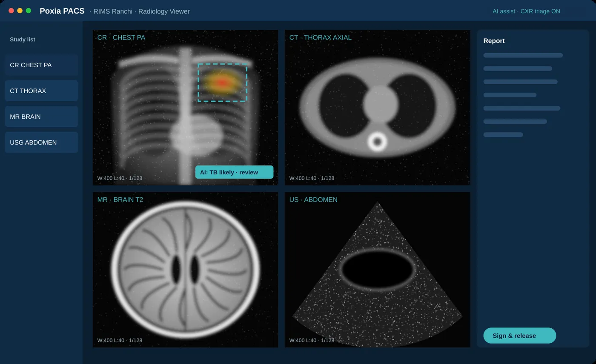Click the AI heatmap region on chest X-ray

(x=222, y=82)
